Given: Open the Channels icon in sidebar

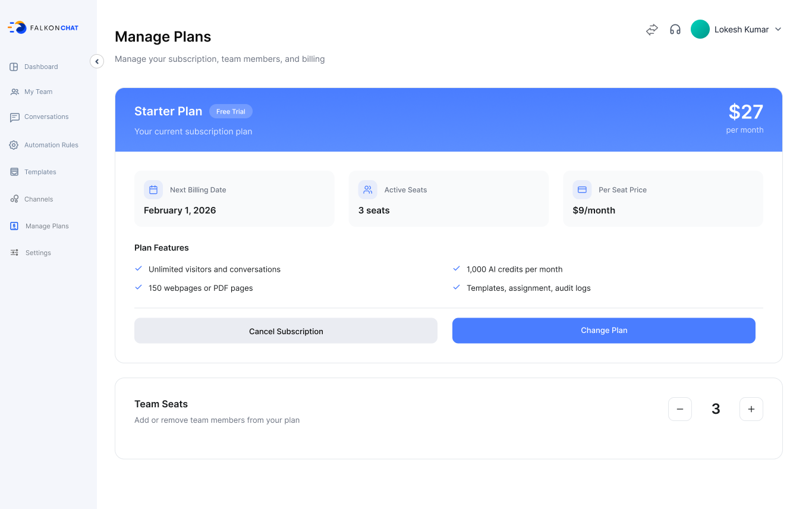Looking at the screenshot, I should [x=14, y=199].
